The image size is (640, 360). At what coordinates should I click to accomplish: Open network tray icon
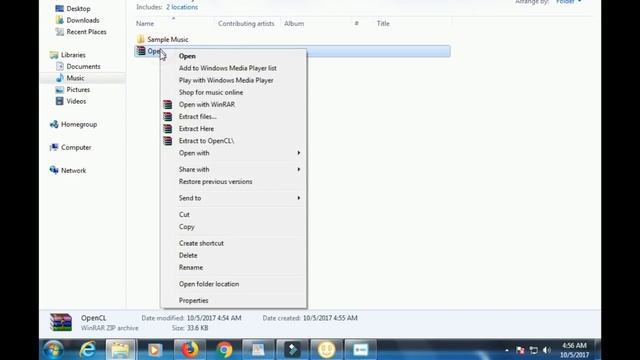point(533,350)
